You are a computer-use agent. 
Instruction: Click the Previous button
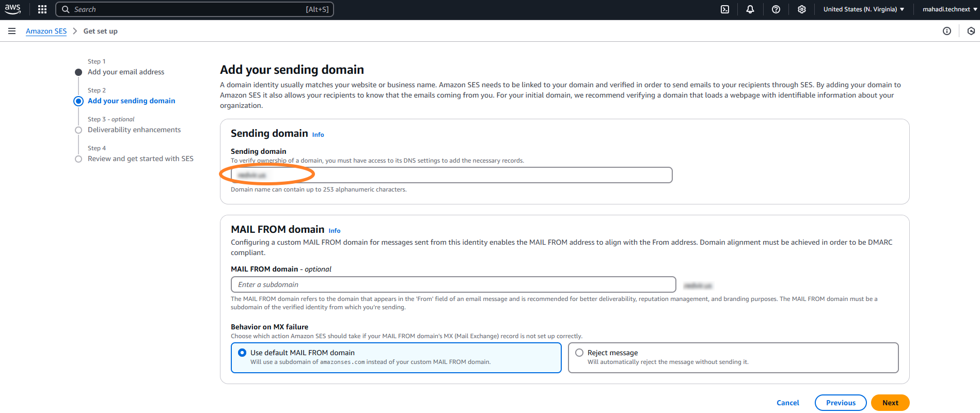[x=840, y=403]
